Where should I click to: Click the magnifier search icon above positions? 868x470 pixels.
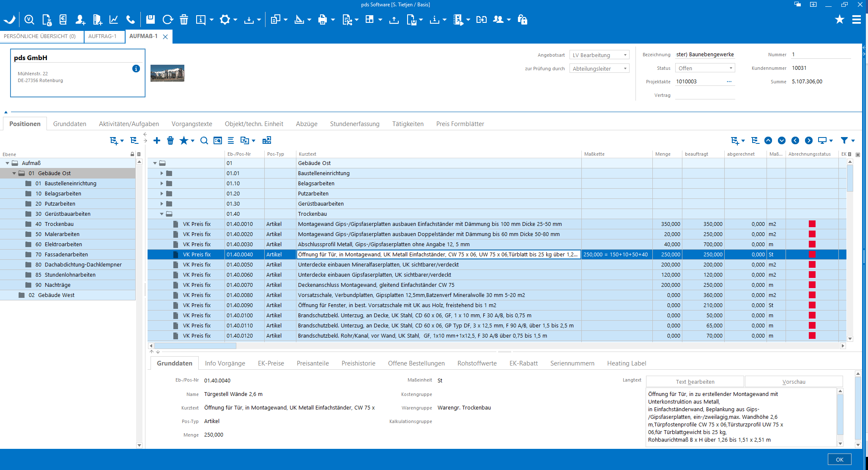(x=204, y=140)
